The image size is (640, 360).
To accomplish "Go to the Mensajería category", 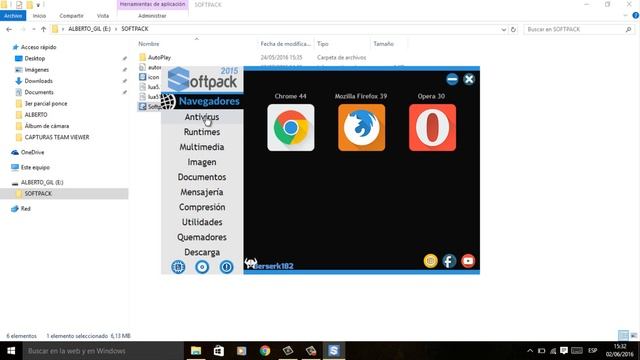I will click(x=202, y=192).
